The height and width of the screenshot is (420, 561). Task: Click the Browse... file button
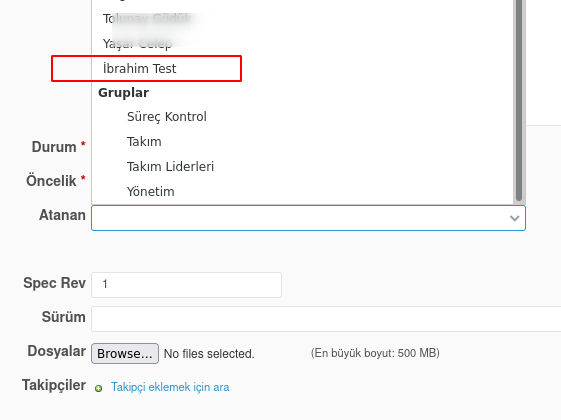[x=125, y=353]
